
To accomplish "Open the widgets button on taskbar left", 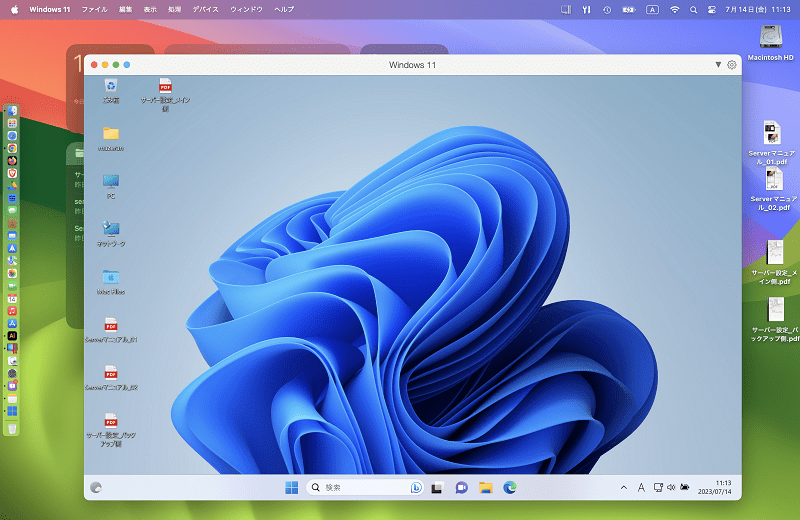I will click(x=96, y=488).
